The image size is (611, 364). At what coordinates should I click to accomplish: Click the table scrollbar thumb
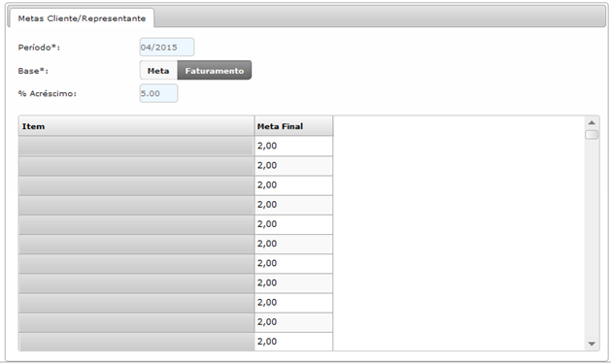tap(592, 135)
